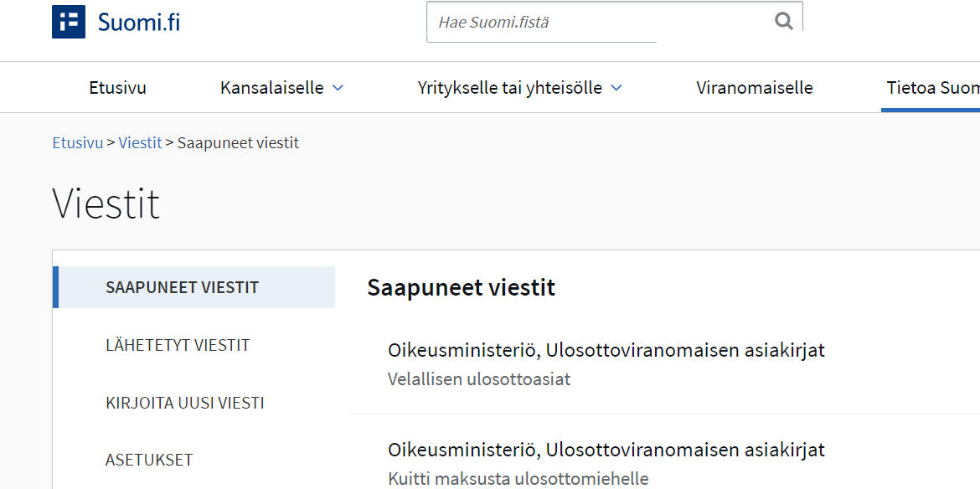Click the Suomi.fi logo text

[x=139, y=23]
